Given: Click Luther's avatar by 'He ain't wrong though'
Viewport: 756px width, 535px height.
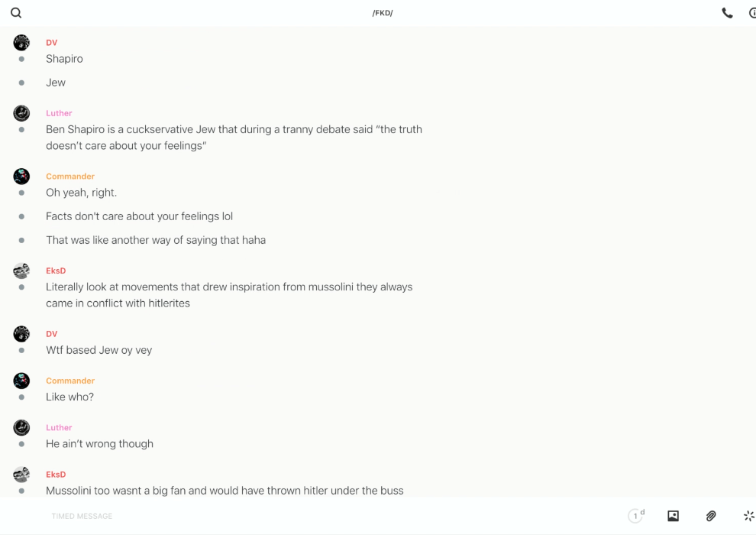Looking at the screenshot, I should [x=21, y=427].
